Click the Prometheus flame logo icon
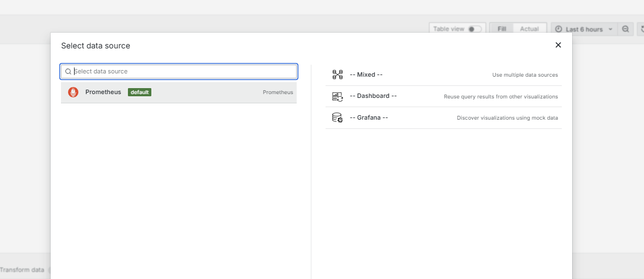This screenshot has width=644, height=279. 73,92
